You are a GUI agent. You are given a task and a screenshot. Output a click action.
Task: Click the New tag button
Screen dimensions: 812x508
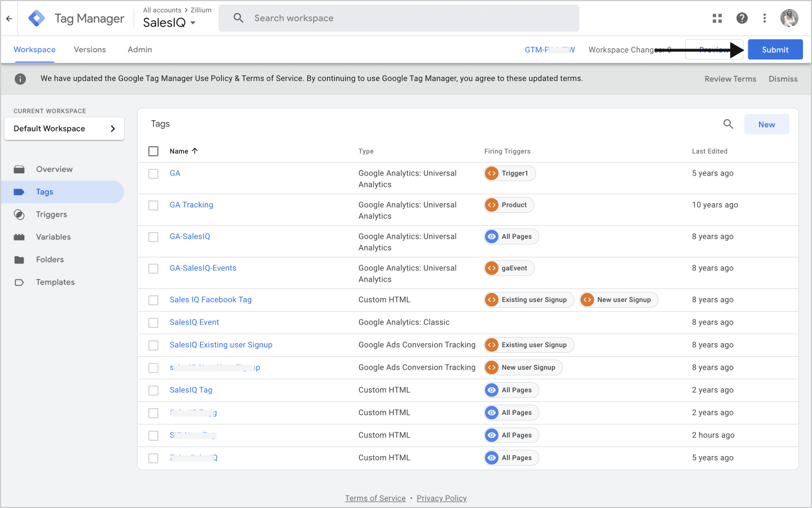point(767,124)
